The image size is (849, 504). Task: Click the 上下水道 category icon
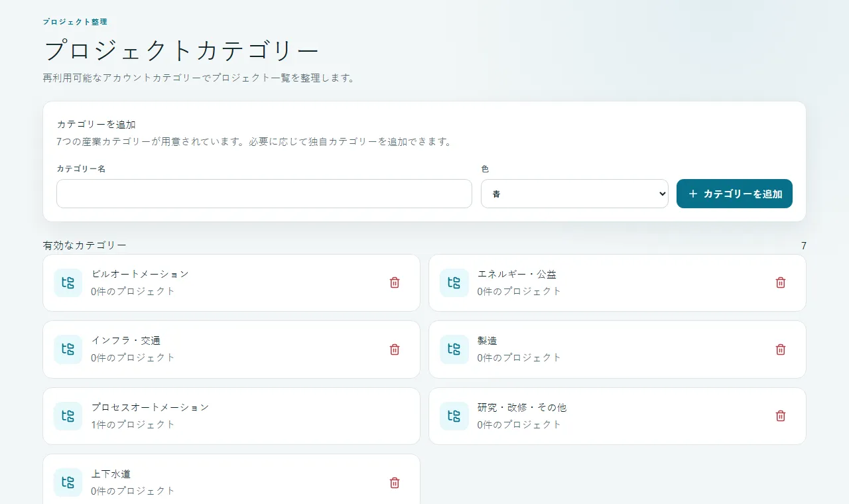click(68, 483)
